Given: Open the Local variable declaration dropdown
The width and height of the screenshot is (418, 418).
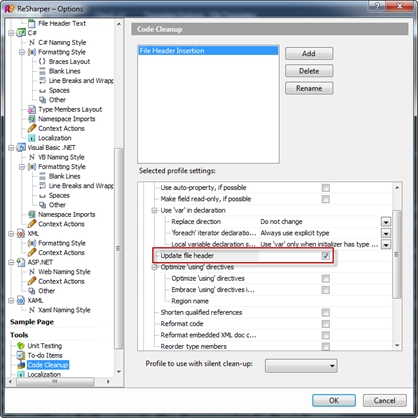Looking at the screenshot, I should pyautogui.click(x=386, y=244).
